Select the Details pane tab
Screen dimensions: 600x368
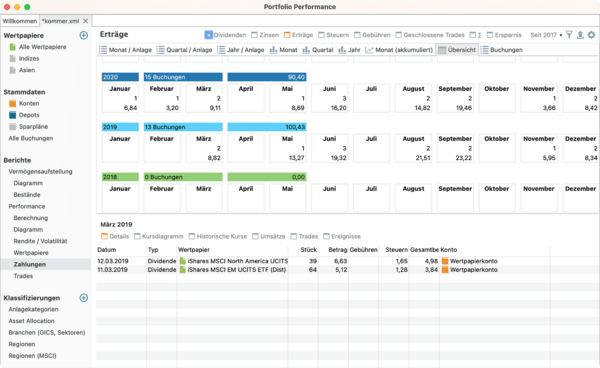(x=115, y=236)
